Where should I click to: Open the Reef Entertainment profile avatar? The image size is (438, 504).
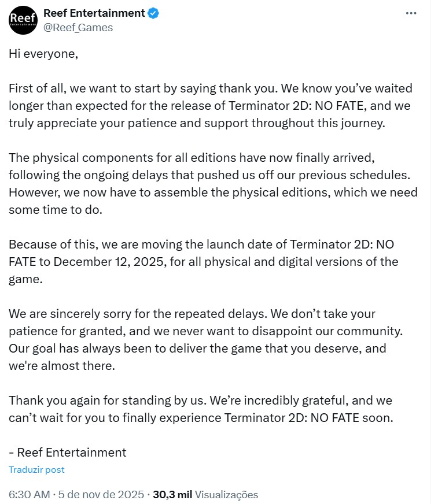(x=23, y=20)
